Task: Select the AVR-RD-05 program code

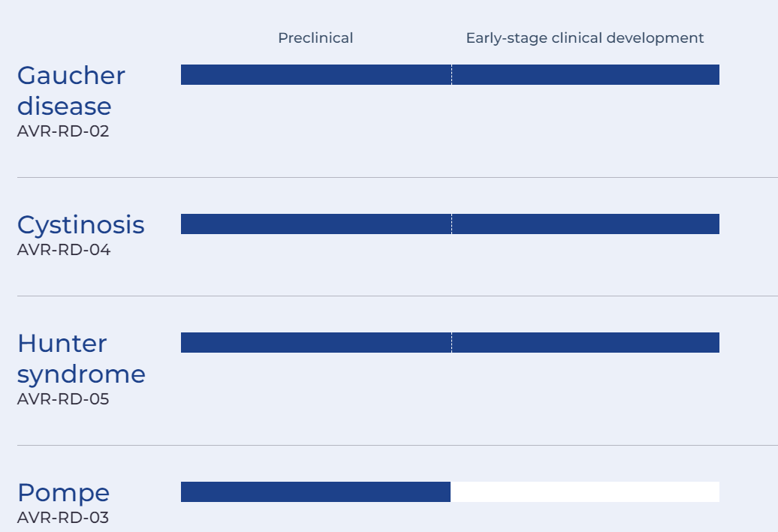Action: 63,399
